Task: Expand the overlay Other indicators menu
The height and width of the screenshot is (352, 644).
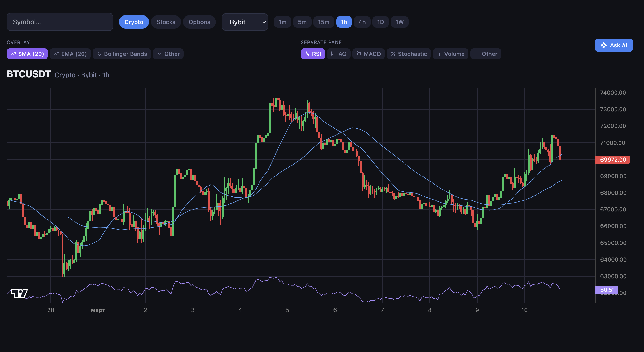Action: [x=168, y=54]
